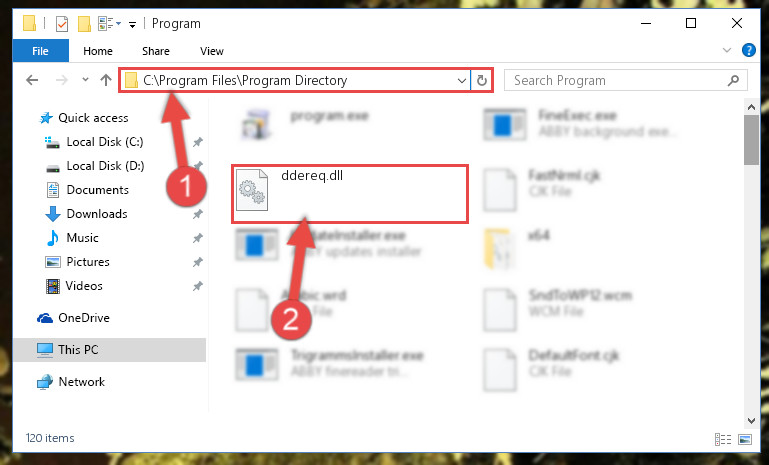Click the address bar path field
769x465 pixels.
[x=294, y=80]
